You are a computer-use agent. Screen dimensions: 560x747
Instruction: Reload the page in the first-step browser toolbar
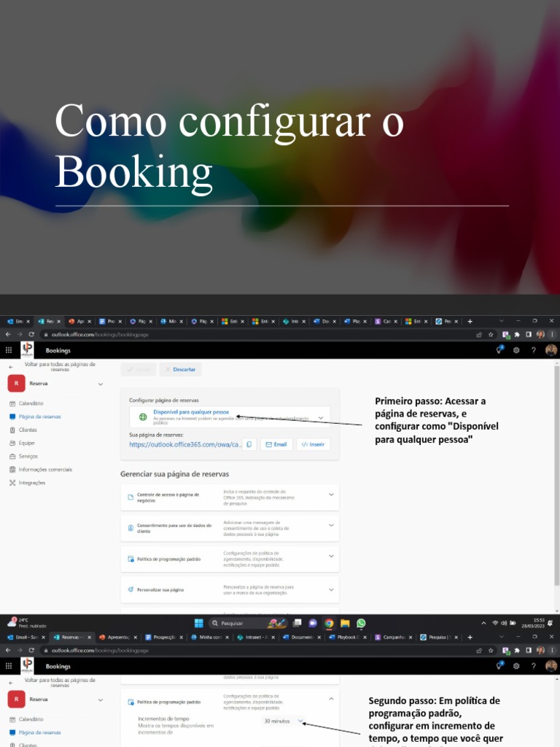(31, 334)
